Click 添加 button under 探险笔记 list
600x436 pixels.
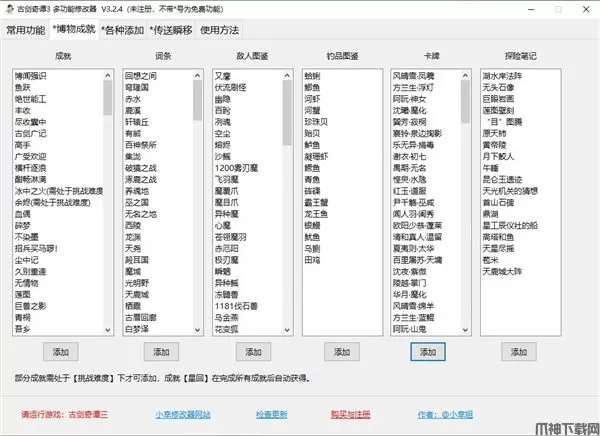[519, 352]
